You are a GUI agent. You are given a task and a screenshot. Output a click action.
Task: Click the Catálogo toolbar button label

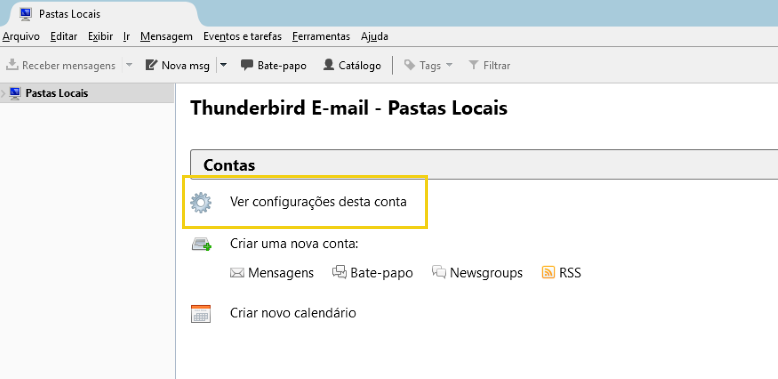(360, 65)
